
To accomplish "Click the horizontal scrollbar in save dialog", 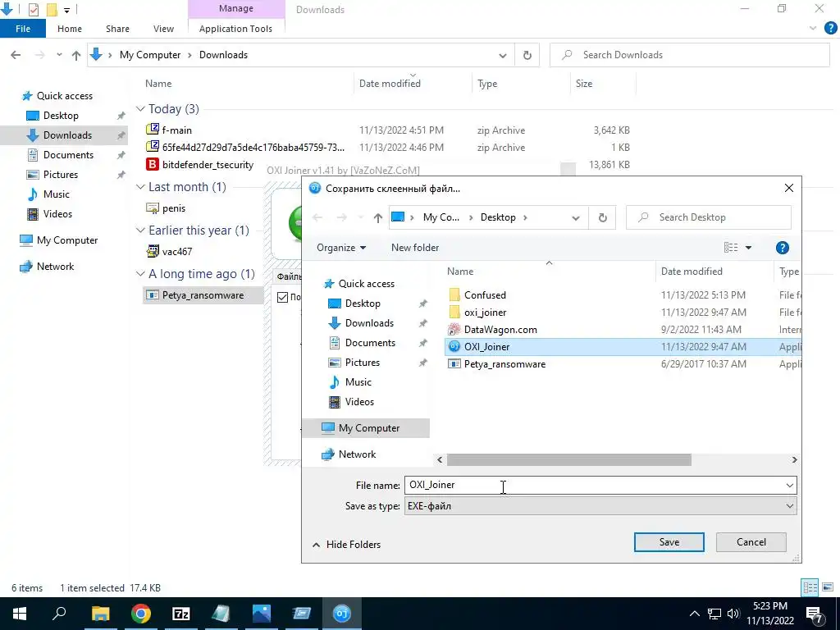I will point(569,459).
